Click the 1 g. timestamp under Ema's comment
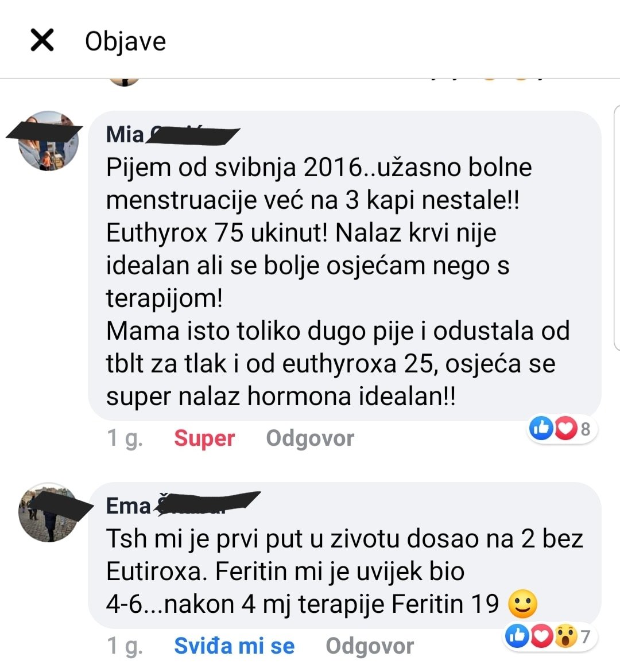This screenshot has width=620, height=672. click(x=125, y=646)
